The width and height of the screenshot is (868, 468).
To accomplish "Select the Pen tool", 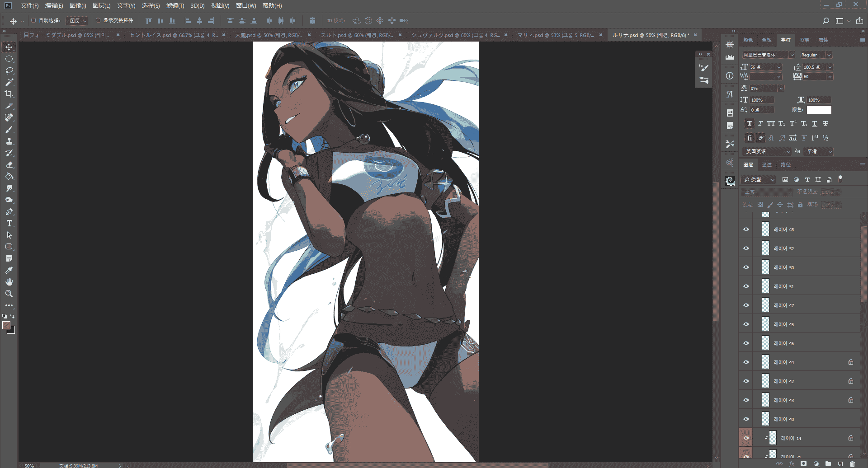I will (9, 211).
